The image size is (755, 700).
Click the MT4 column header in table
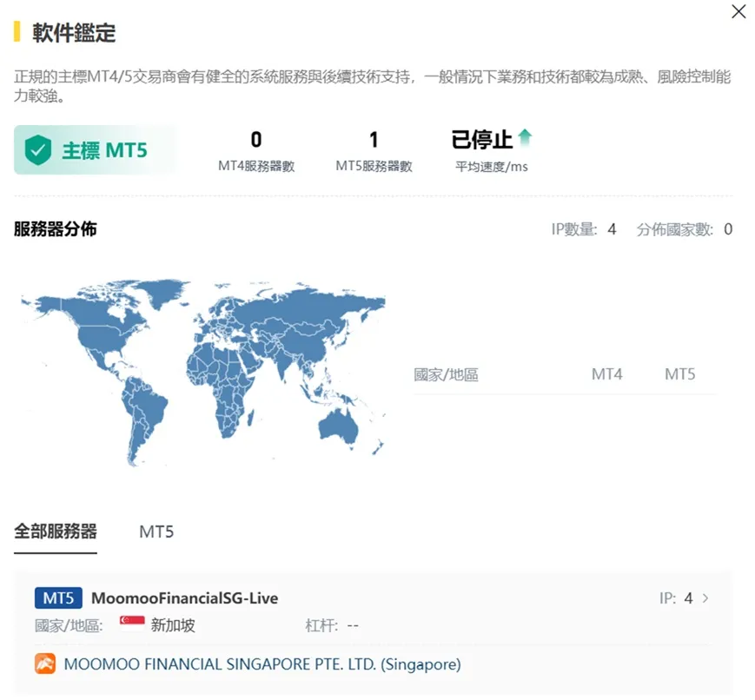click(606, 374)
